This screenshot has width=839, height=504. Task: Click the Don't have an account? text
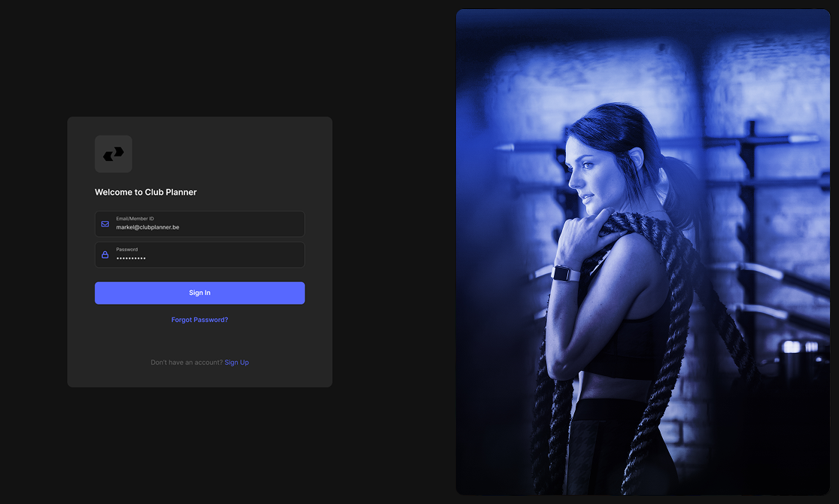click(187, 363)
